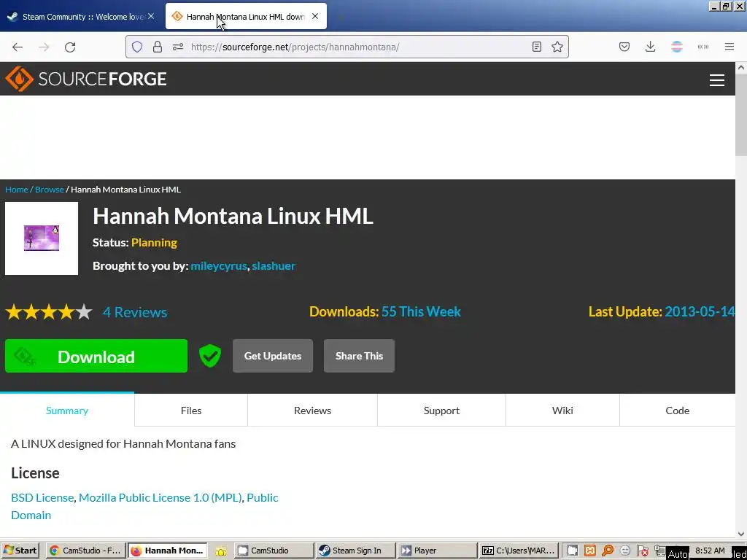This screenshot has width=747, height=560.
Task: Select the Hannah Montana Linux HML browser tab
Action: [246, 16]
